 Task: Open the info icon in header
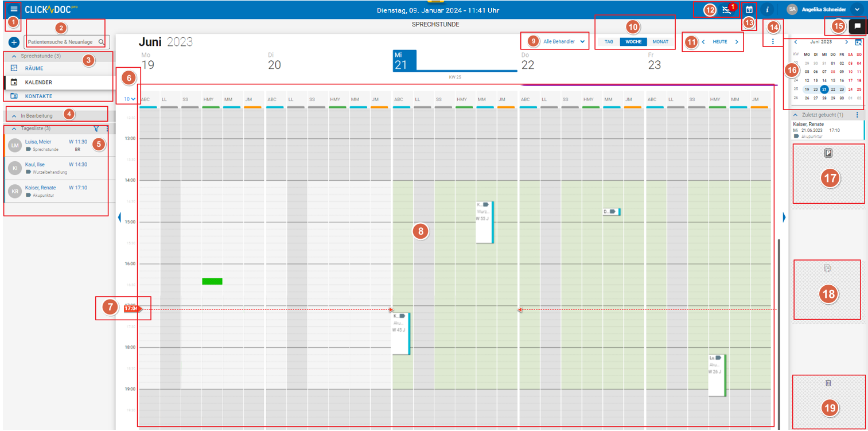768,10
